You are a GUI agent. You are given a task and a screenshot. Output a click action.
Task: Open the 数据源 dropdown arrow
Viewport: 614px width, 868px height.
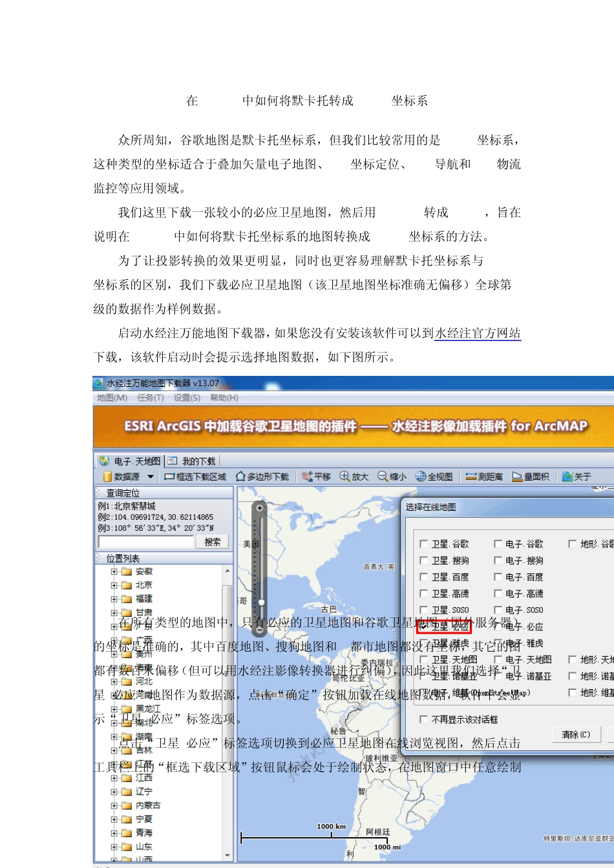click(151, 477)
